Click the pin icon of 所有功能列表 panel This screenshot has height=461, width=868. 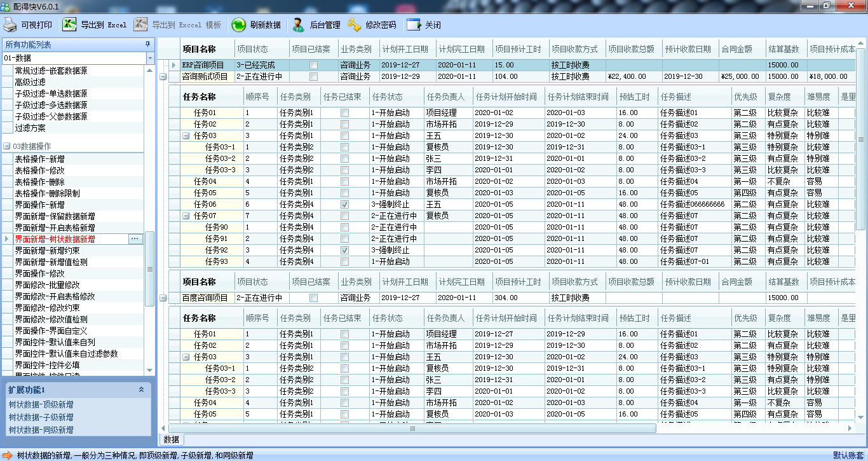point(148,45)
